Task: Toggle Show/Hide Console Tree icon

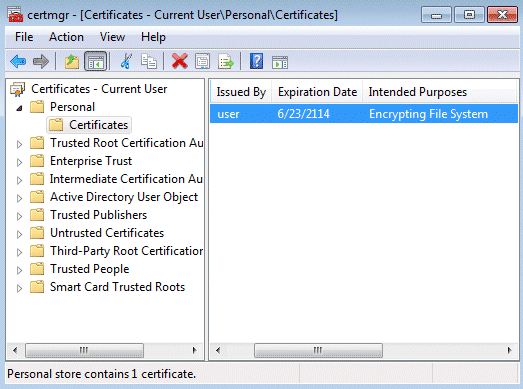Action: pyautogui.click(x=96, y=61)
